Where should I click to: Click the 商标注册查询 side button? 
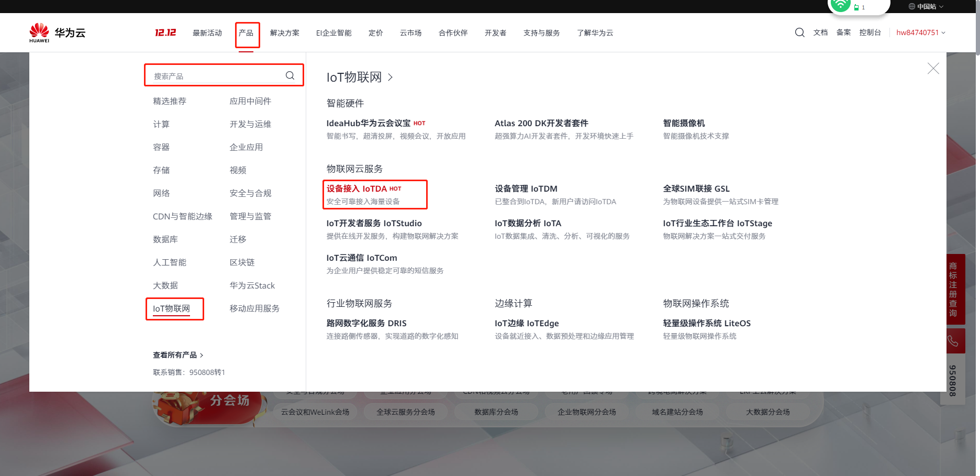[x=953, y=290]
